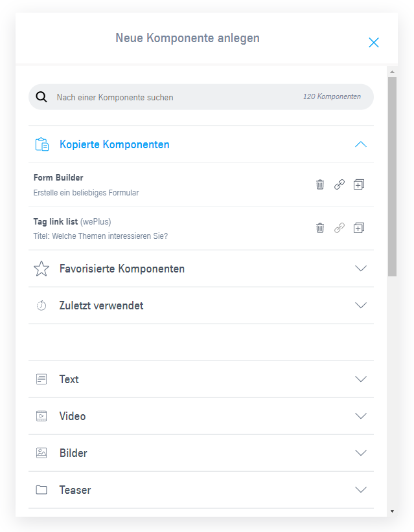414x532 pixels.
Task: Click the link icon for Tag link list
Action: coord(339,228)
